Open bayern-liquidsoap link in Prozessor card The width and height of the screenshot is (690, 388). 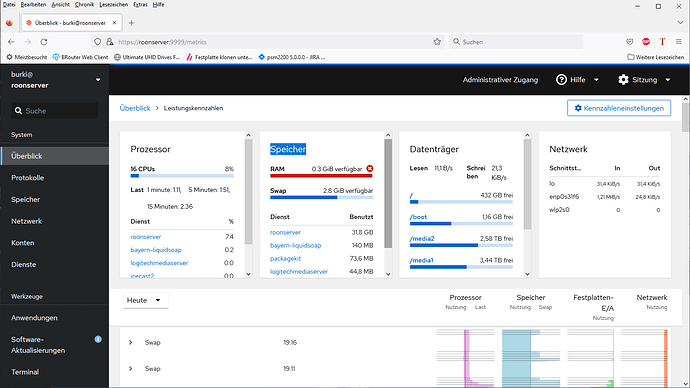(156, 250)
